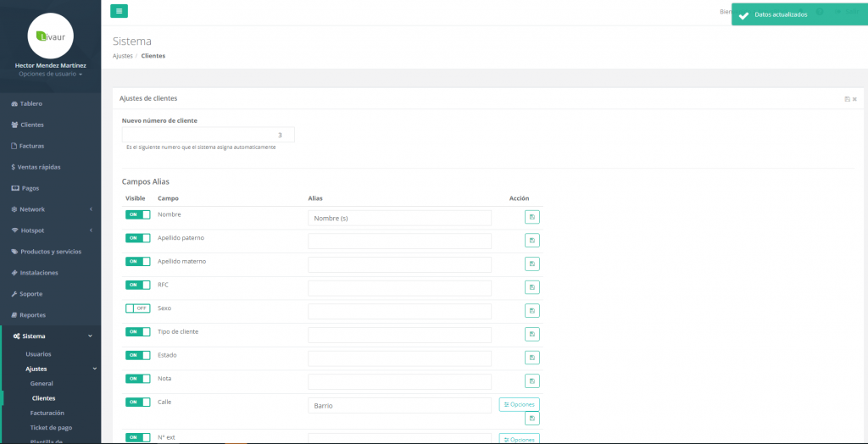Save the Estado alias row
Viewport: 868px width, 444px height.
532,358
